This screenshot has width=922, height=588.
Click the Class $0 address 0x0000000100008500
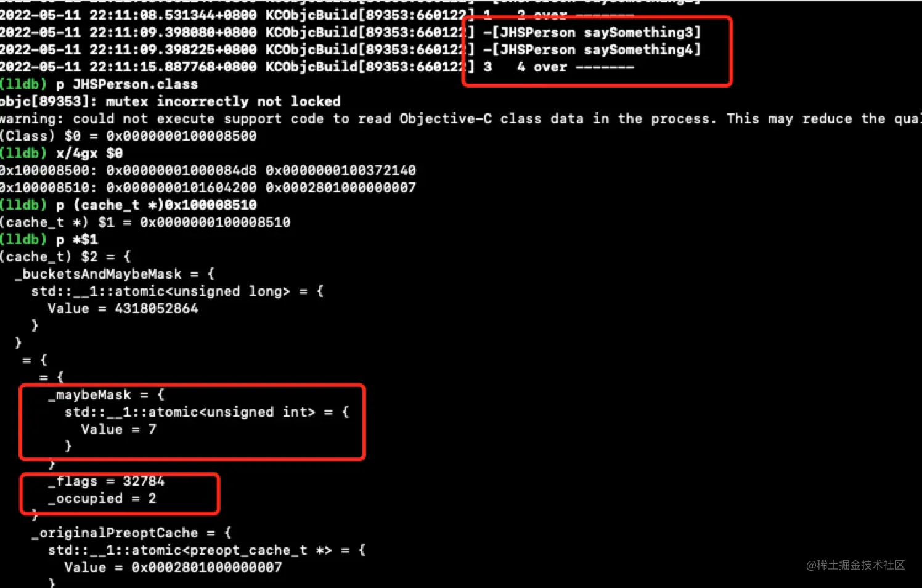coord(181,136)
